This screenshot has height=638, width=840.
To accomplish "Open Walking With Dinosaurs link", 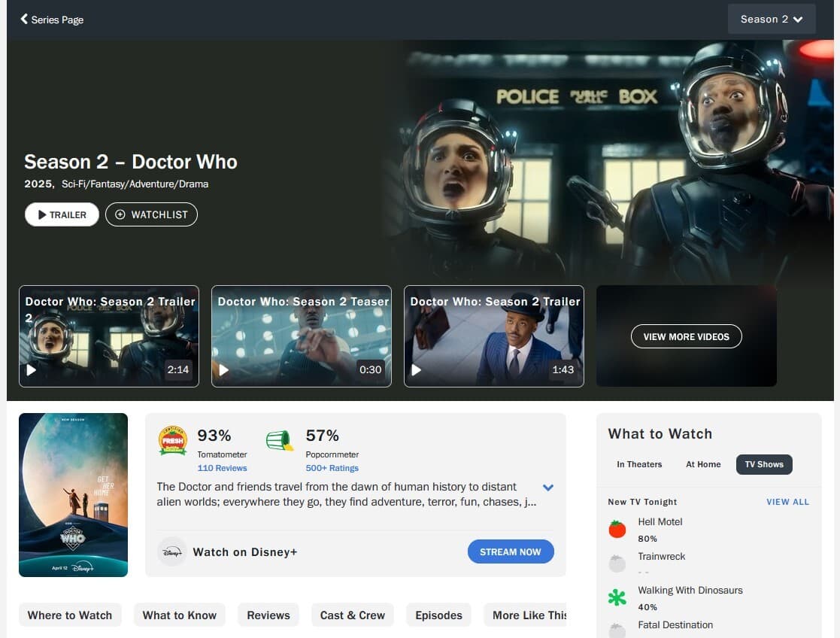I will (690, 591).
